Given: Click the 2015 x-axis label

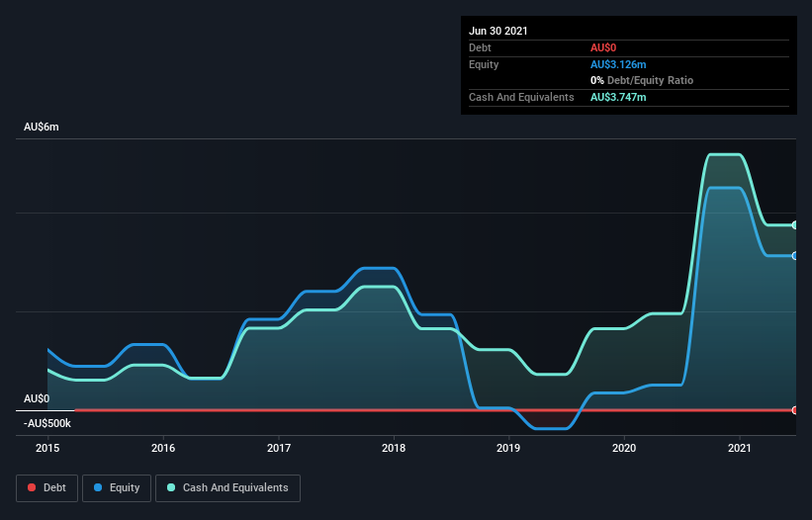Looking at the screenshot, I should tap(47, 448).
